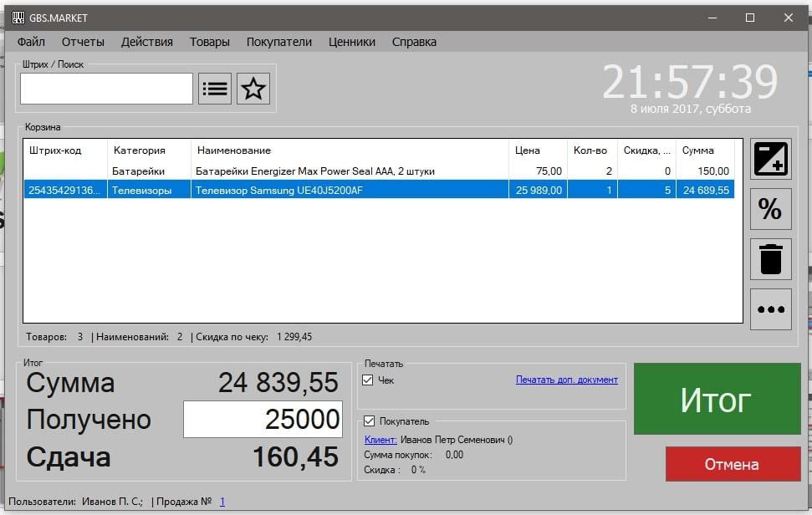The width and height of the screenshot is (812, 515).
Task: Follow the Печатать доп. документ link
Action: [x=566, y=380]
